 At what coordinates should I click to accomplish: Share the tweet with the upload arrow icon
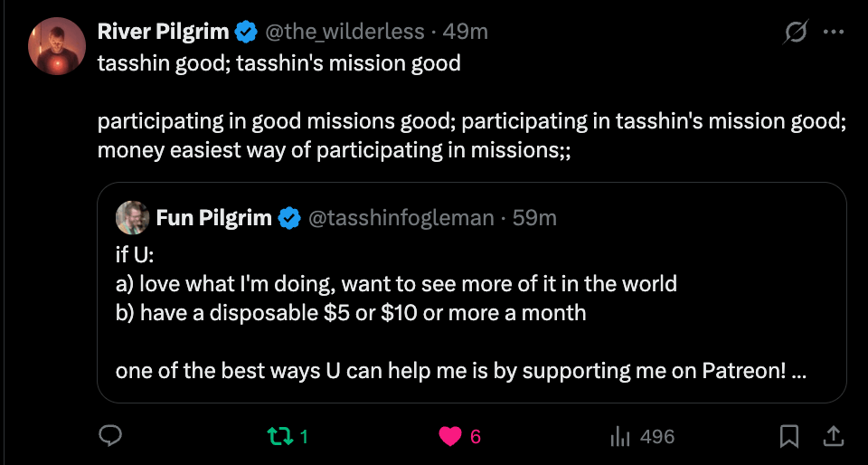833,436
